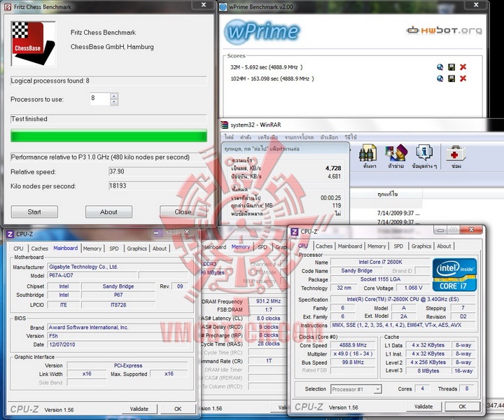The height and width of the screenshot is (420, 504).
Task: Click the Bus Speed 99.8 MHz value
Action: tap(353, 363)
